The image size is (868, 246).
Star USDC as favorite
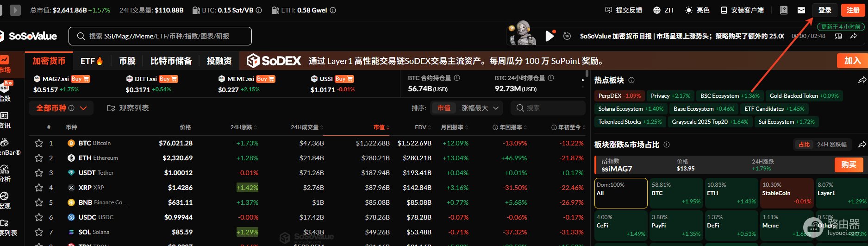39,217
